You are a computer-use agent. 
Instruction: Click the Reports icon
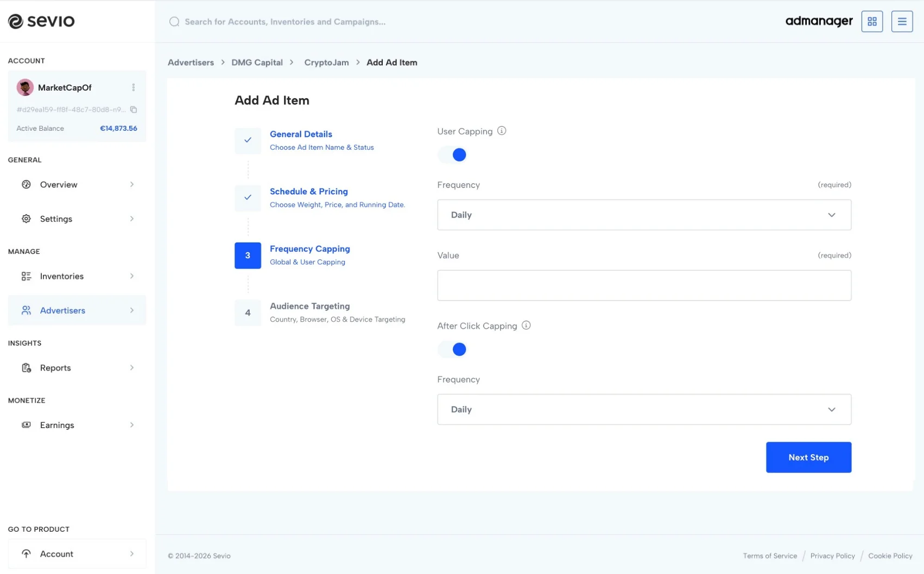(x=26, y=368)
